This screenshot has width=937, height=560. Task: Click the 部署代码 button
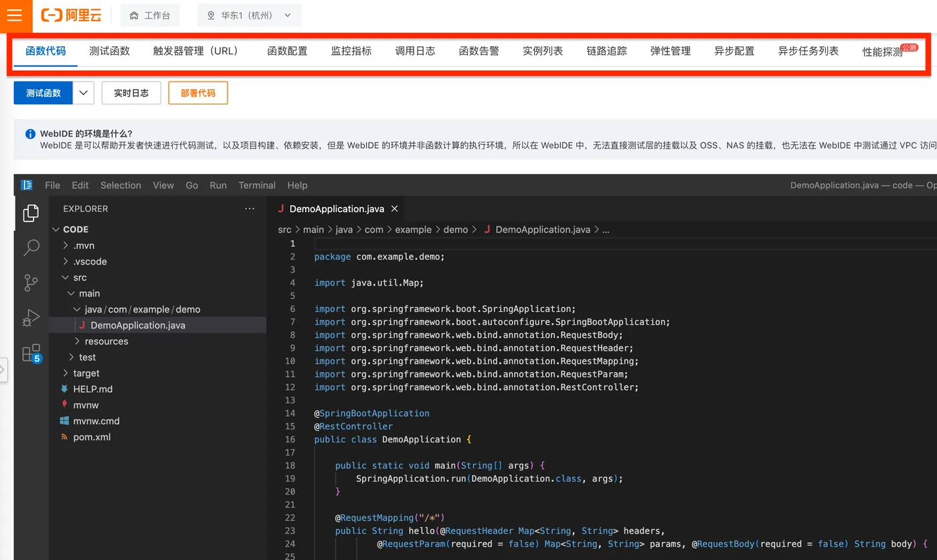(x=198, y=93)
